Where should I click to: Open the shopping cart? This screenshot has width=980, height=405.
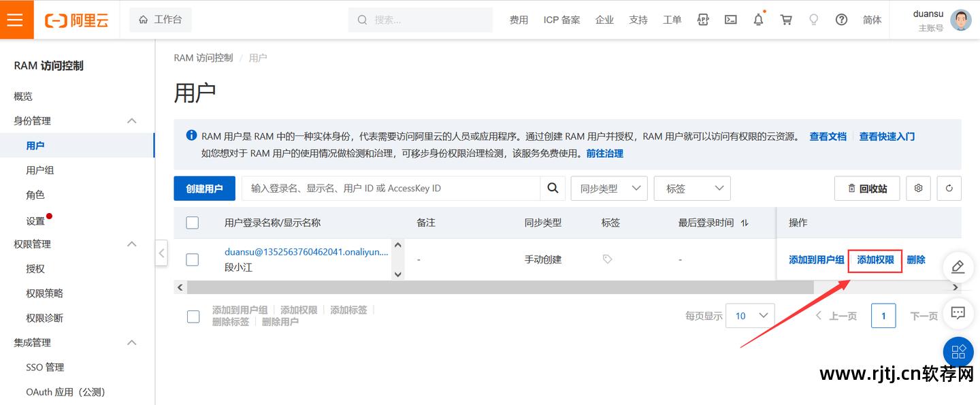(x=786, y=20)
